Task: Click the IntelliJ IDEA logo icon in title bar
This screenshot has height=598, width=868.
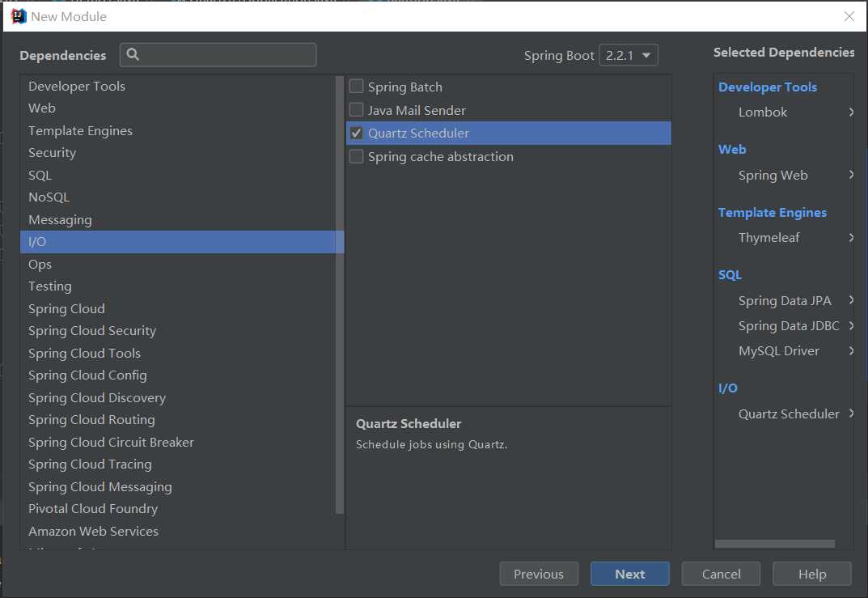Action: click(x=19, y=16)
